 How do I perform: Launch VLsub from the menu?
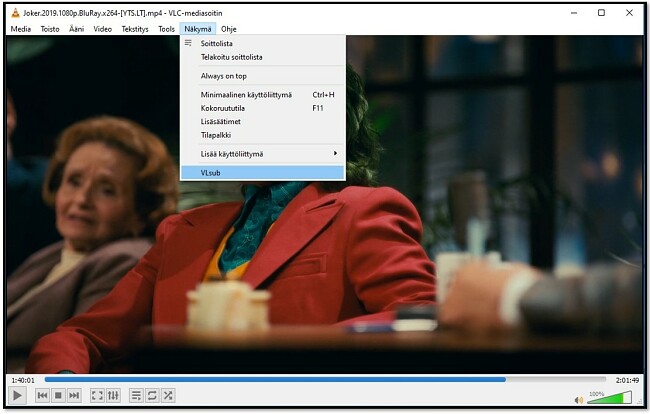(263, 173)
